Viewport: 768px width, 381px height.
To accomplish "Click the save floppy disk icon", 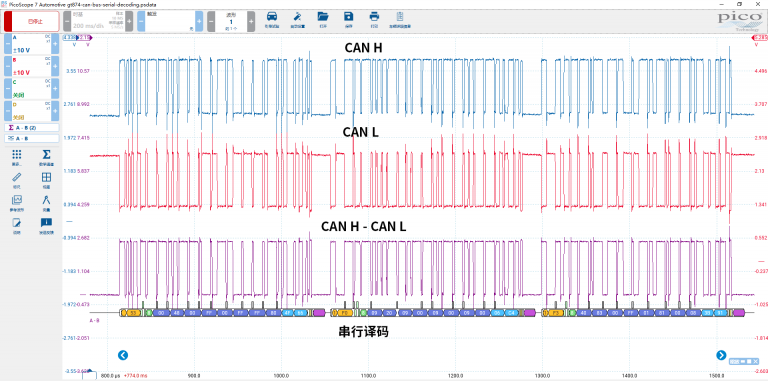I will tap(348, 18).
